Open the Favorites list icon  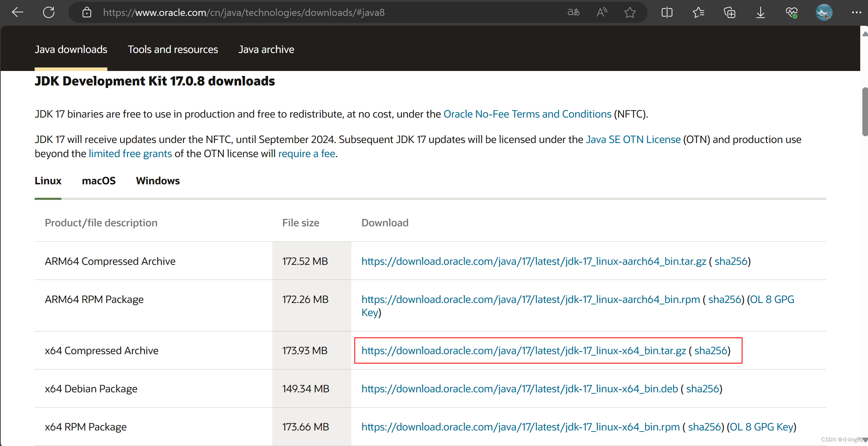coord(698,12)
